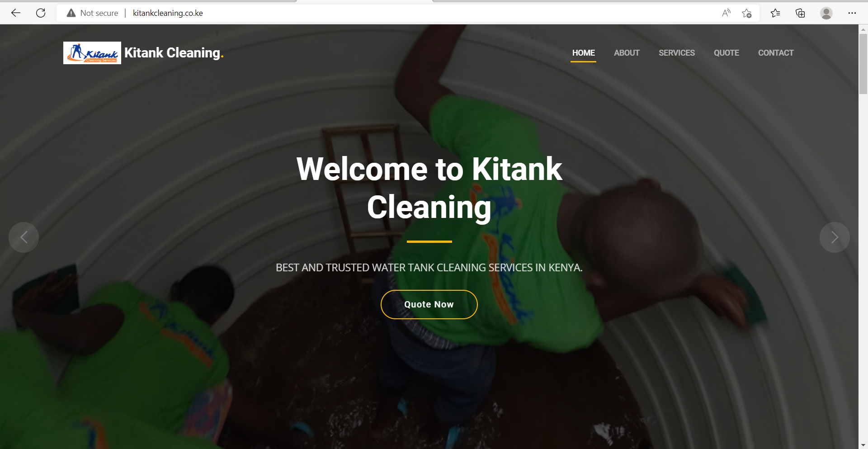Click the Quote Now button

[x=429, y=304]
